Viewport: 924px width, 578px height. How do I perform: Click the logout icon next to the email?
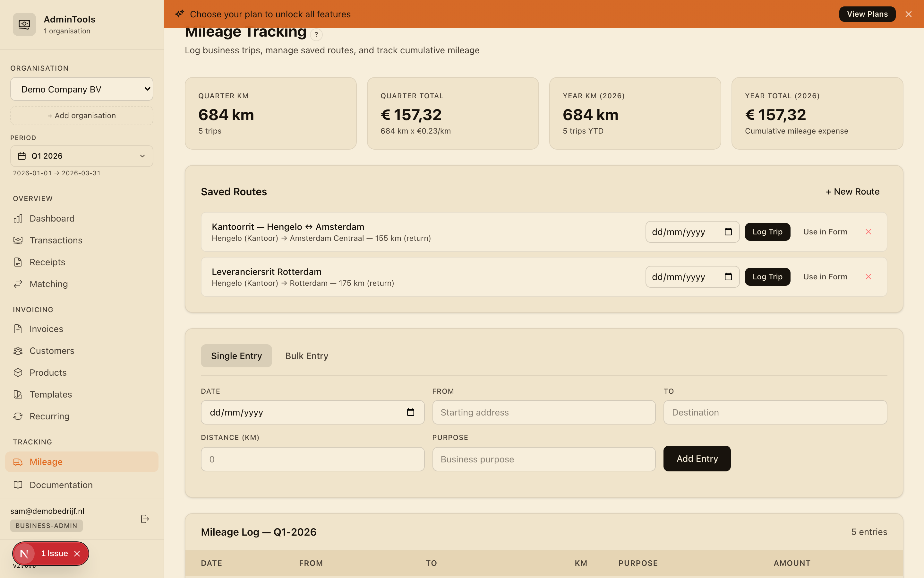145,519
